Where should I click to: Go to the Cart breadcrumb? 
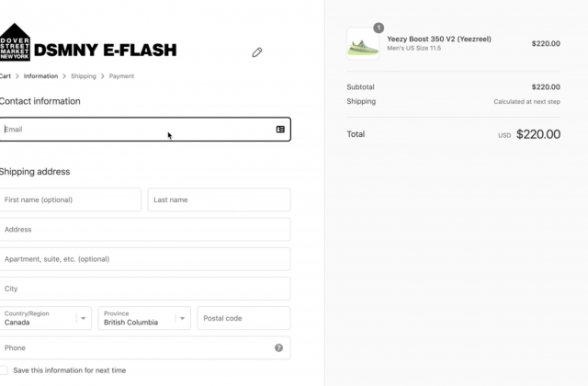coord(6,76)
